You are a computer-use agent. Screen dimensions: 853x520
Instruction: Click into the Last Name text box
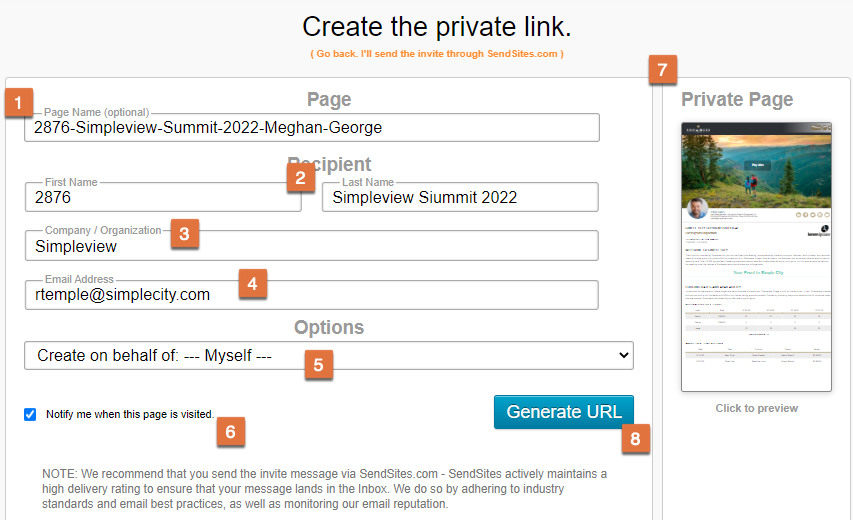[x=460, y=197]
